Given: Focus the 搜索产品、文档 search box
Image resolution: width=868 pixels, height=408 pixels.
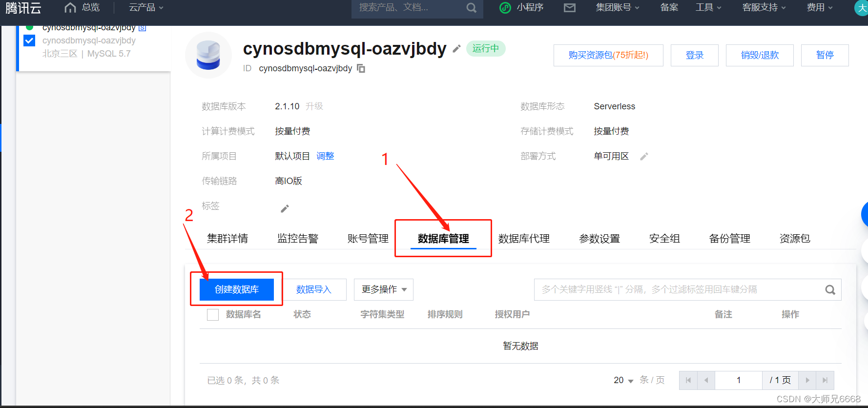Looking at the screenshot, I should pos(409,8).
